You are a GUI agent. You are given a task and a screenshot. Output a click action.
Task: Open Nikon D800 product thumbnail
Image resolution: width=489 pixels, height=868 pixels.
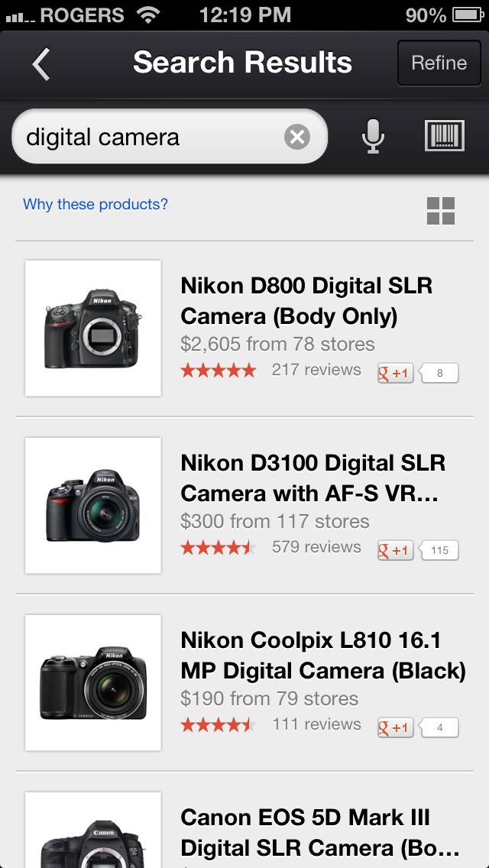coord(93,329)
